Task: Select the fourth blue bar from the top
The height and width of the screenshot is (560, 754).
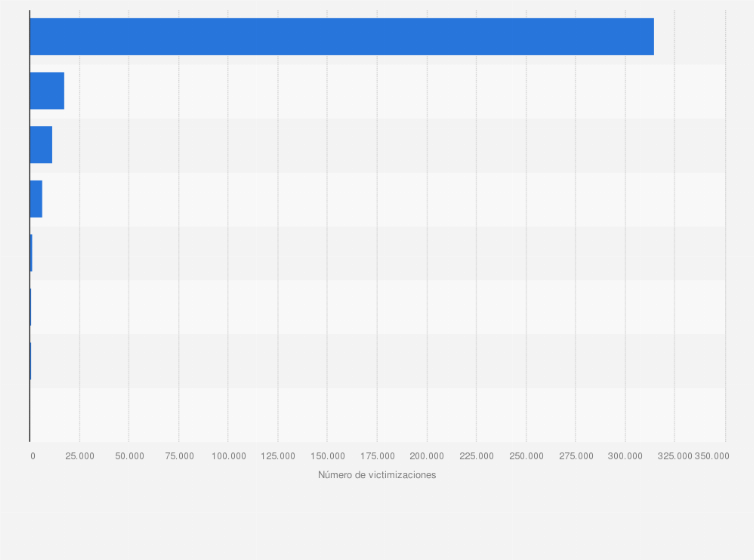Action: pos(36,199)
